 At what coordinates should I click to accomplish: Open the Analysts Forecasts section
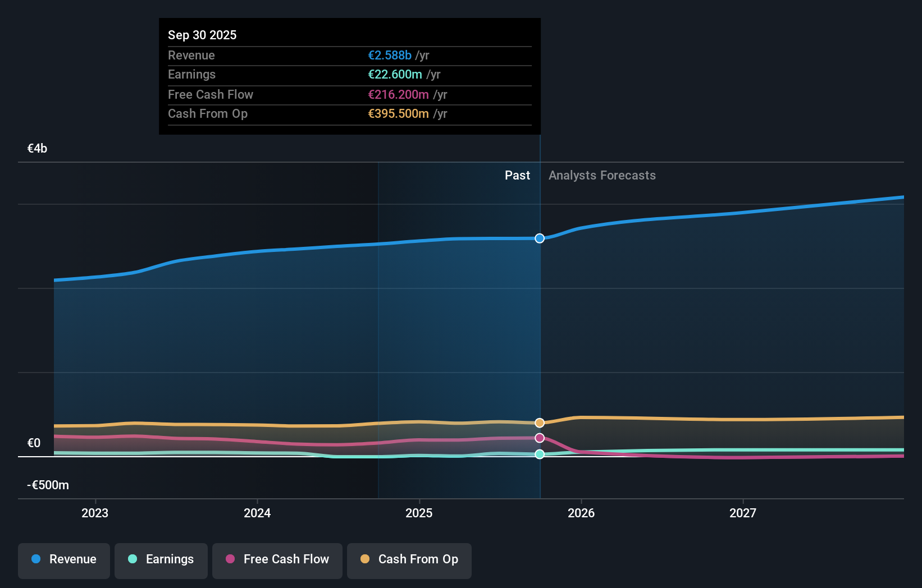[602, 176]
